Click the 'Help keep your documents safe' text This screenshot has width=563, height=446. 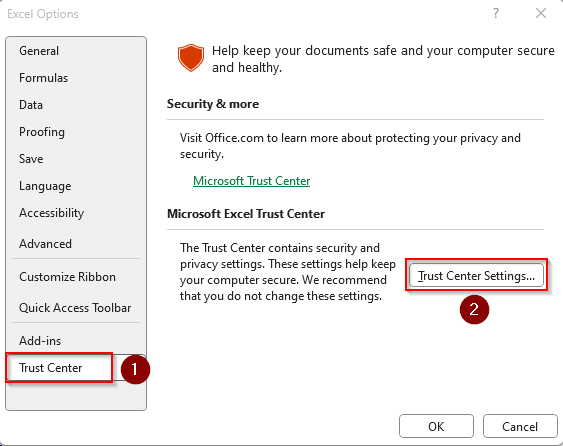point(383,59)
